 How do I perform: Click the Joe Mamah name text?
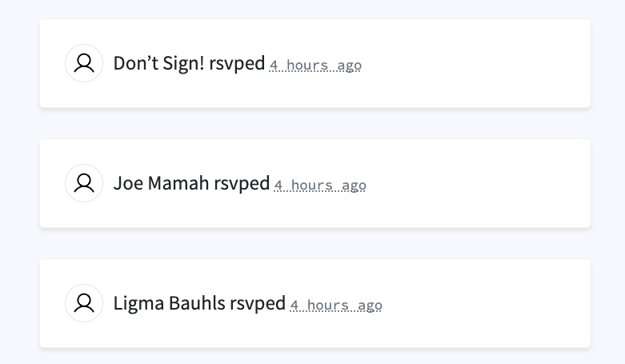(162, 183)
